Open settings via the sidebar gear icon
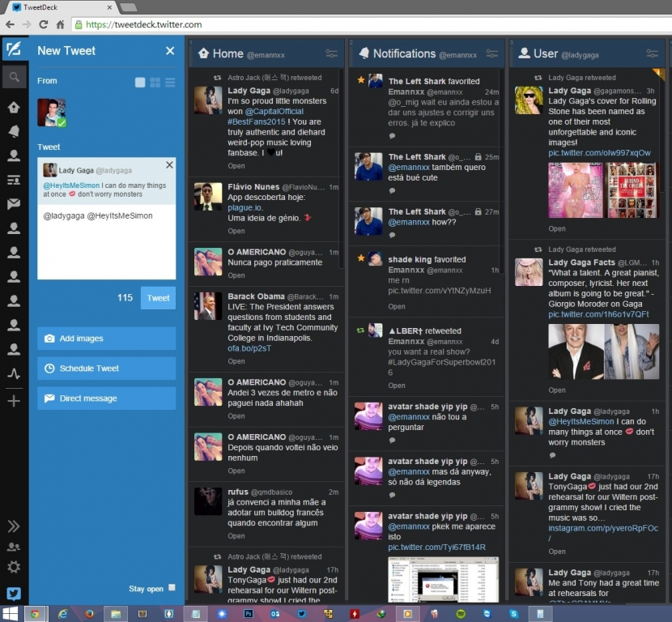672x622 pixels. point(14,567)
